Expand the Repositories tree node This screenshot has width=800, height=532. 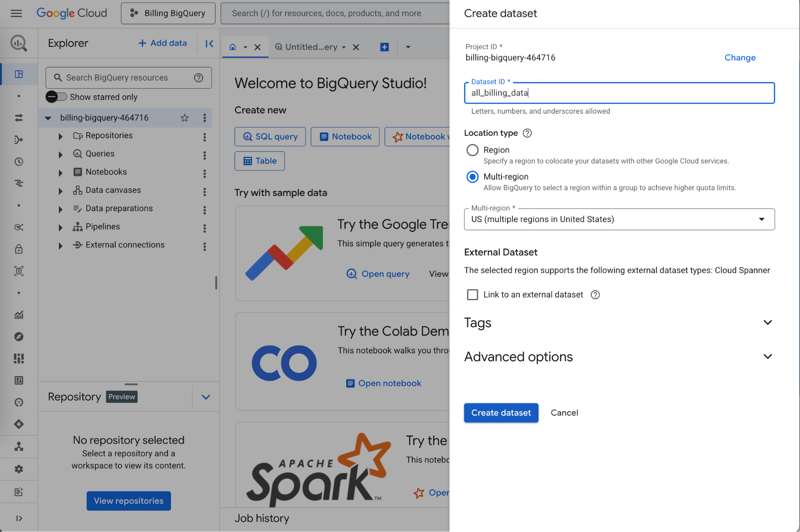[x=60, y=137]
